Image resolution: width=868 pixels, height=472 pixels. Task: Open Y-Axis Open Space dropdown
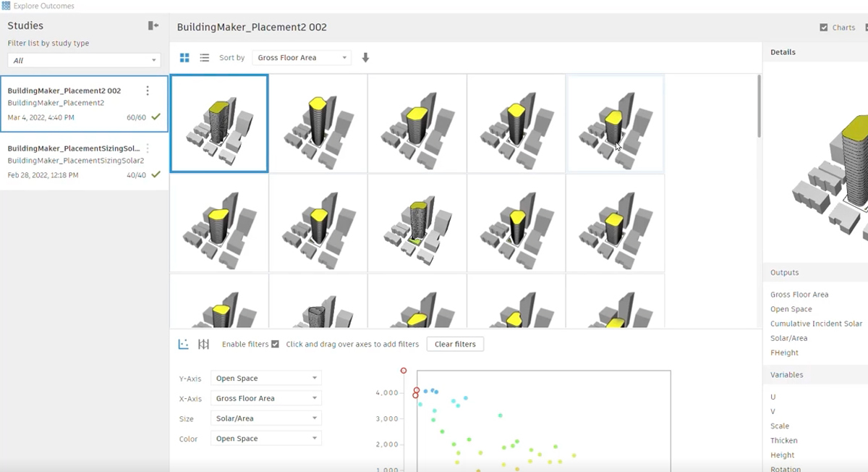click(x=266, y=379)
